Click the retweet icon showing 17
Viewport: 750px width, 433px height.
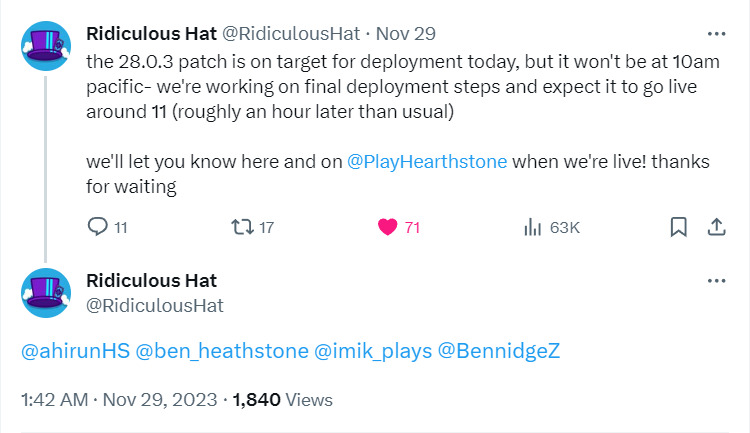click(x=243, y=227)
